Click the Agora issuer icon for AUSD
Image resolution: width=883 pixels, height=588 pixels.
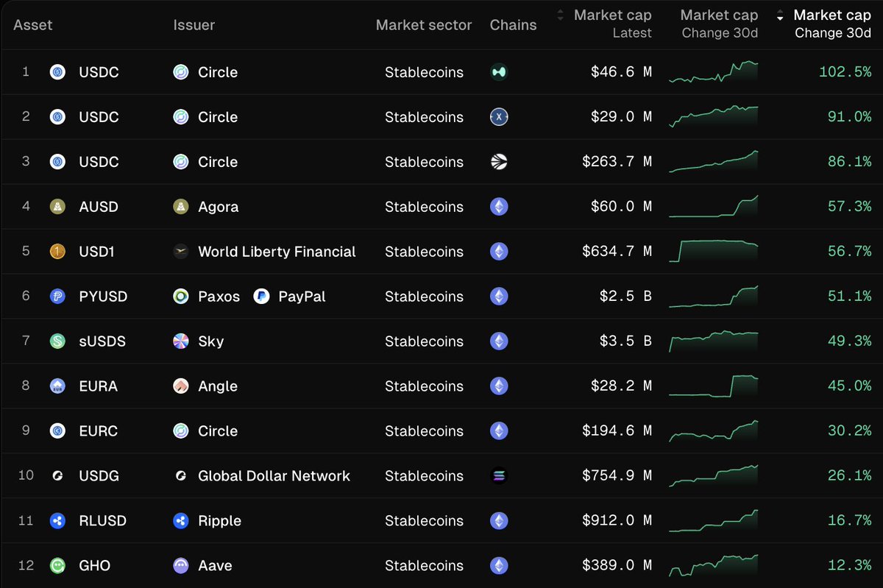181,207
